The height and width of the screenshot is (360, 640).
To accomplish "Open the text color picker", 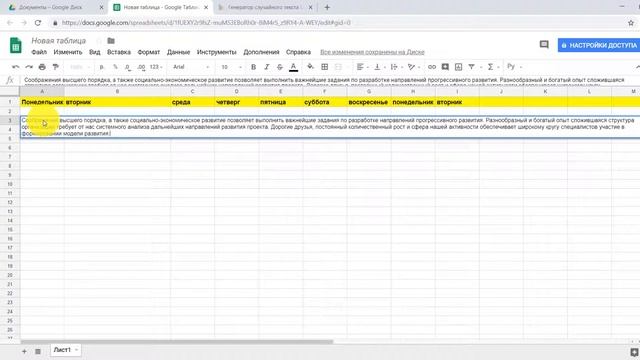I will coord(293,67).
